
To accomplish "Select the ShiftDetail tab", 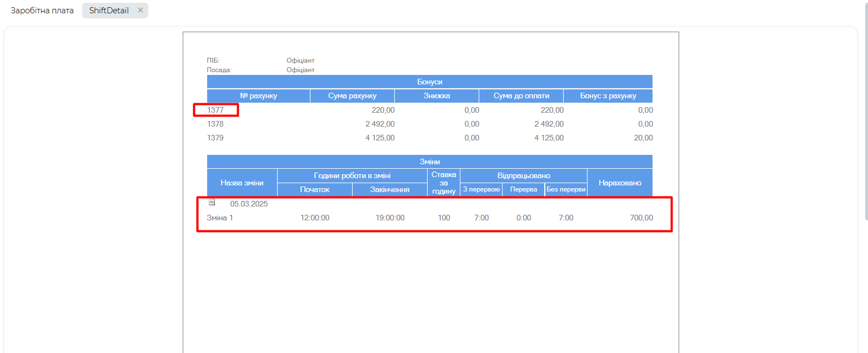I will [x=109, y=11].
